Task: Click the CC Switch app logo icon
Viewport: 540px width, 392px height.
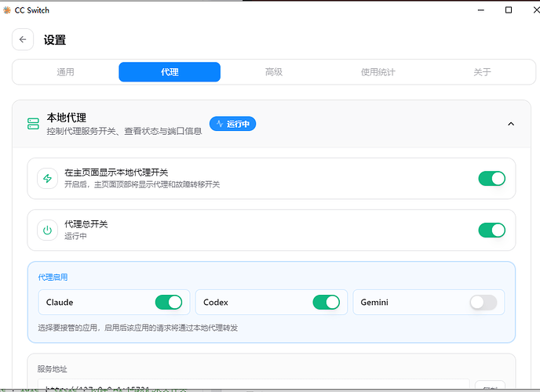Action: point(7,10)
